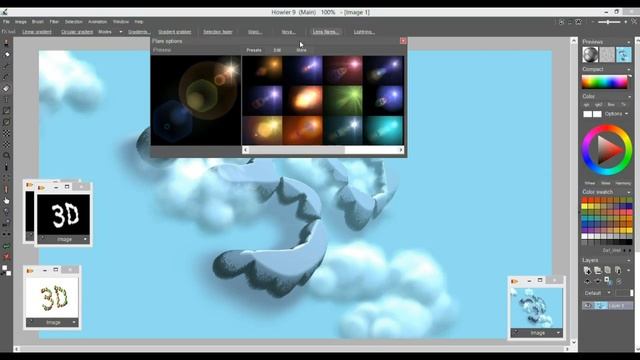This screenshot has height=360, width=640.
Task: Switch to the Edit tab in Flare options
Action: (x=277, y=50)
